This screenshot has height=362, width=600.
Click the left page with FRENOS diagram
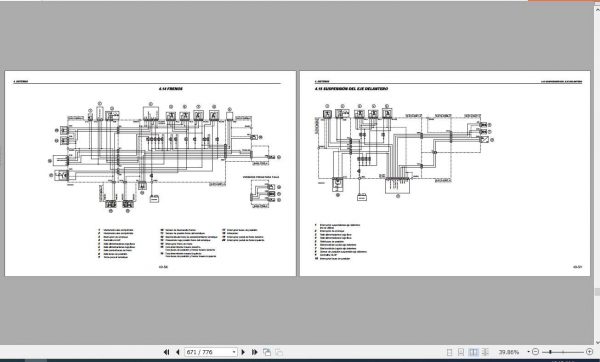pos(150,173)
